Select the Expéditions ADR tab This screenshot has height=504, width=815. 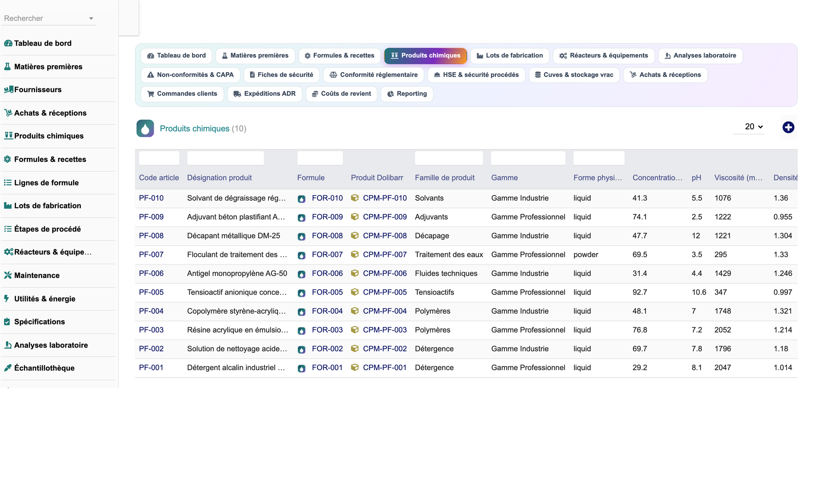pos(265,94)
